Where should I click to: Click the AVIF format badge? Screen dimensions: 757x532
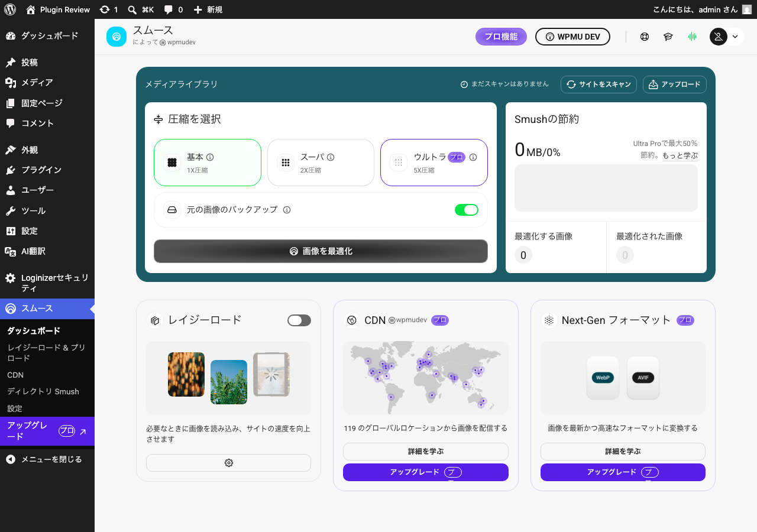(x=643, y=378)
